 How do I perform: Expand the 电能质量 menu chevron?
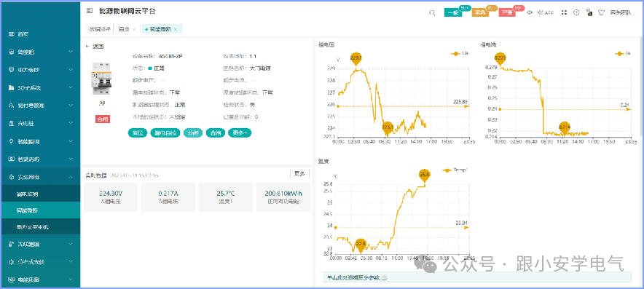(x=71, y=280)
